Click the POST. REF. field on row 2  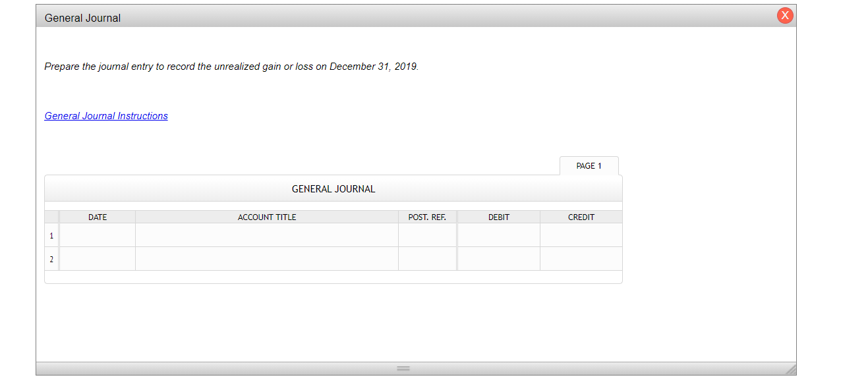coord(427,258)
